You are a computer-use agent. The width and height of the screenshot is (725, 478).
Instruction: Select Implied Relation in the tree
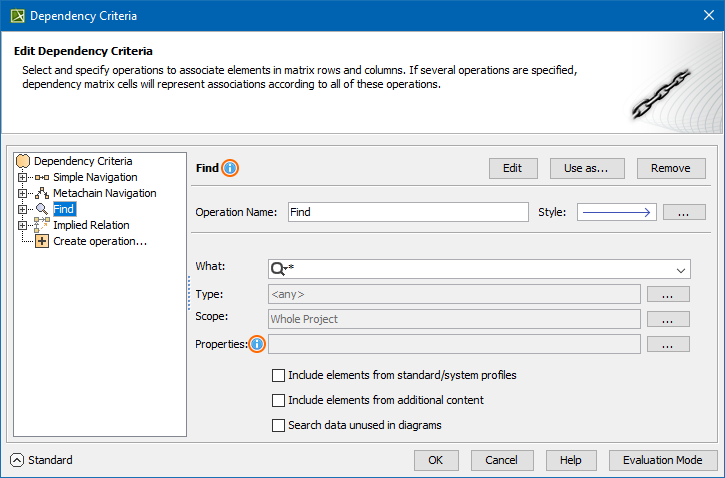pos(91,225)
